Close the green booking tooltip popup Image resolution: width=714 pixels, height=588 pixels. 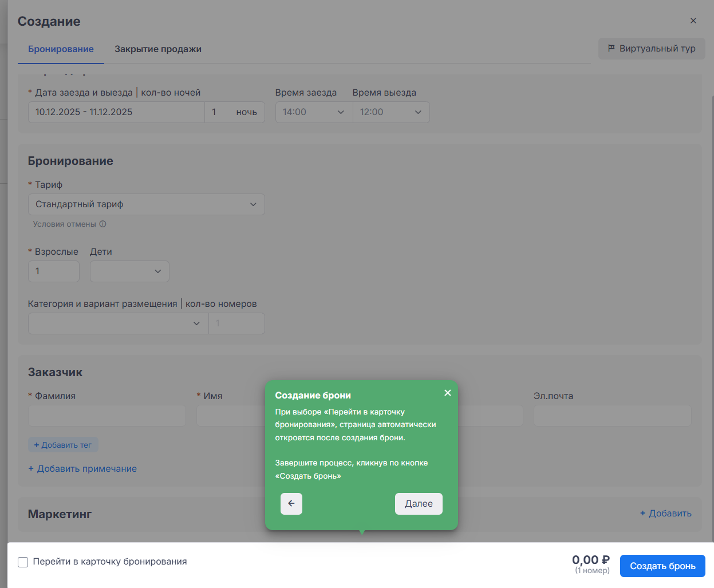tap(448, 393)
